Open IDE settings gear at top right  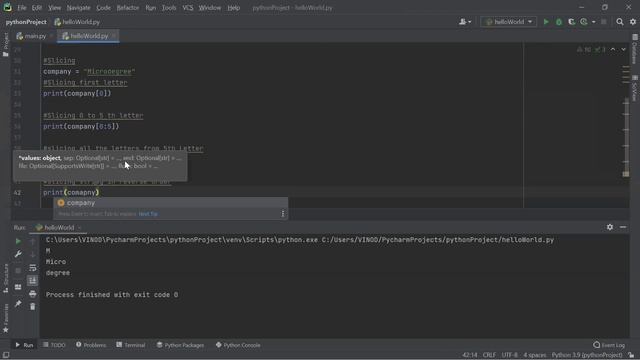tap(633, 22)
